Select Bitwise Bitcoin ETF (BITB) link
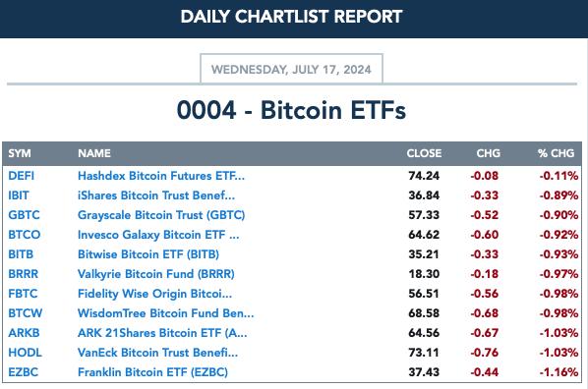This screenshot has width=588, height=389. point(148,254)
